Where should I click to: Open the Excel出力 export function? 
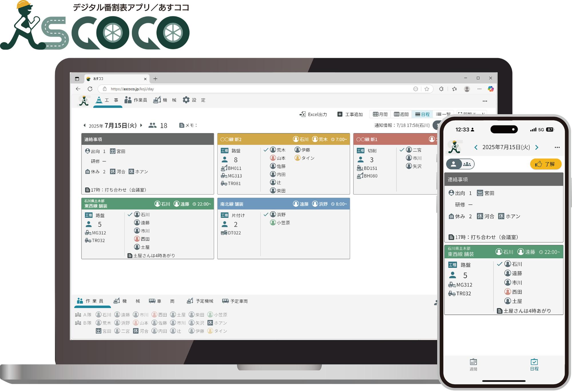coord(313,114)
